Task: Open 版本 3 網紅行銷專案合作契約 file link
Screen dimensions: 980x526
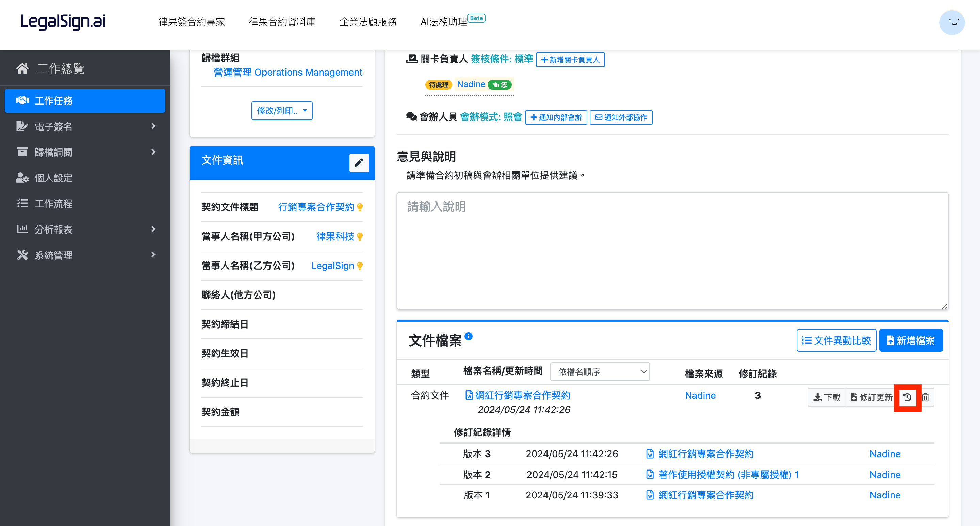Action: (x=706, y=454)
